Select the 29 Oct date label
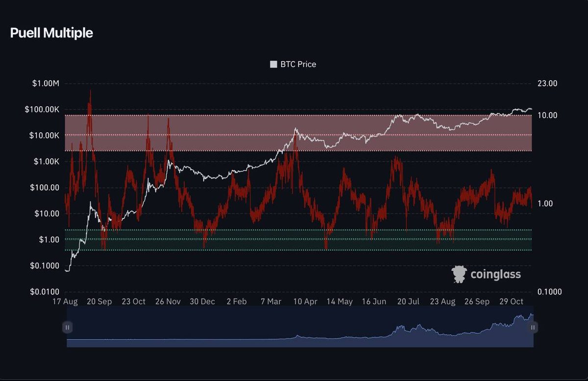This screenshot has width=588, height=381. (511, 301)
